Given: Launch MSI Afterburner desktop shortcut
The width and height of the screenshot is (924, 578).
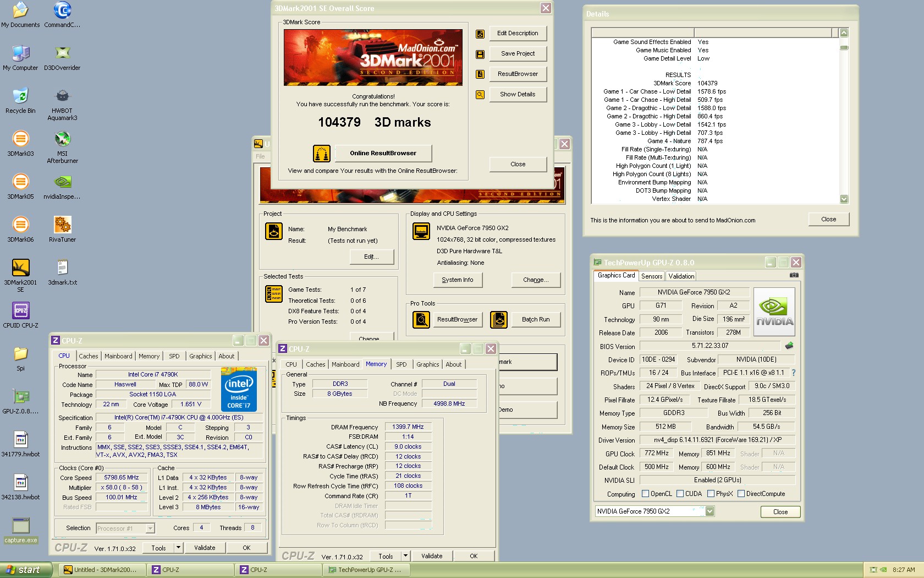Looking at the screenshot, I should tap(62, 148).
